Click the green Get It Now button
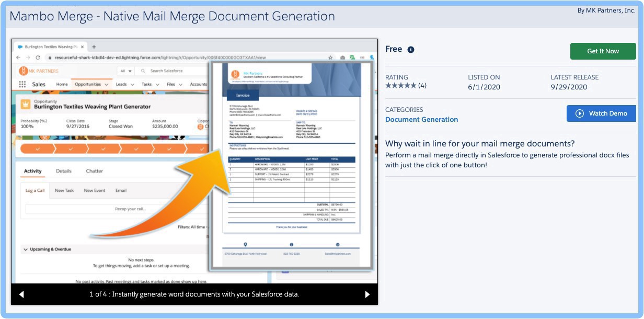This screenshot has height=319, width=644. 603,51
